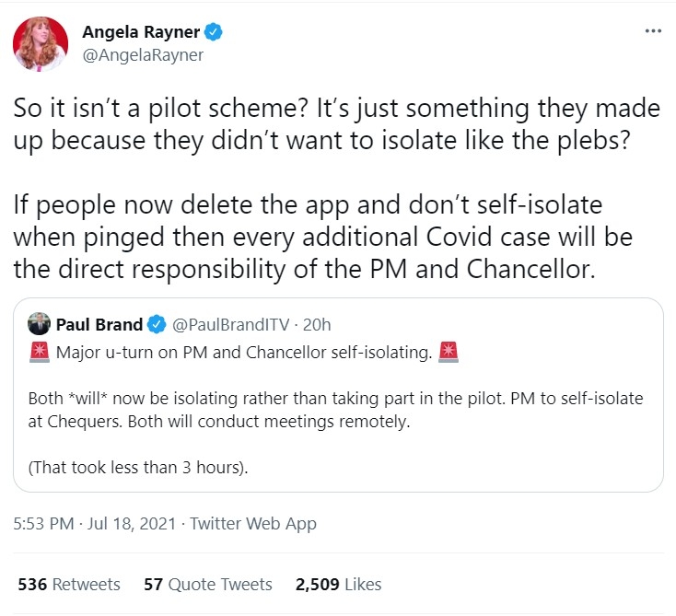676x616 pixels.
Task: Click Angela Rayner's profile avatar
Action: [40, 43]
